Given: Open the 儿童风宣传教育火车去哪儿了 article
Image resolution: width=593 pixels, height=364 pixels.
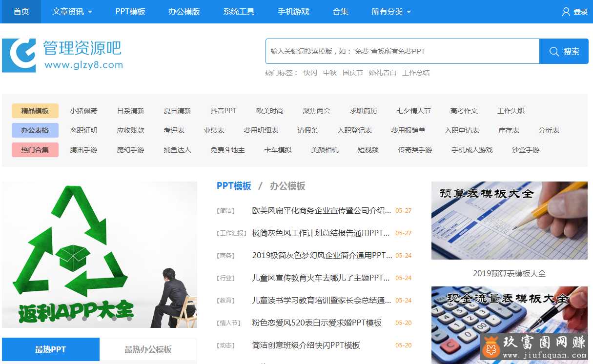Looking at the screenshot, I should click(321, 278).
